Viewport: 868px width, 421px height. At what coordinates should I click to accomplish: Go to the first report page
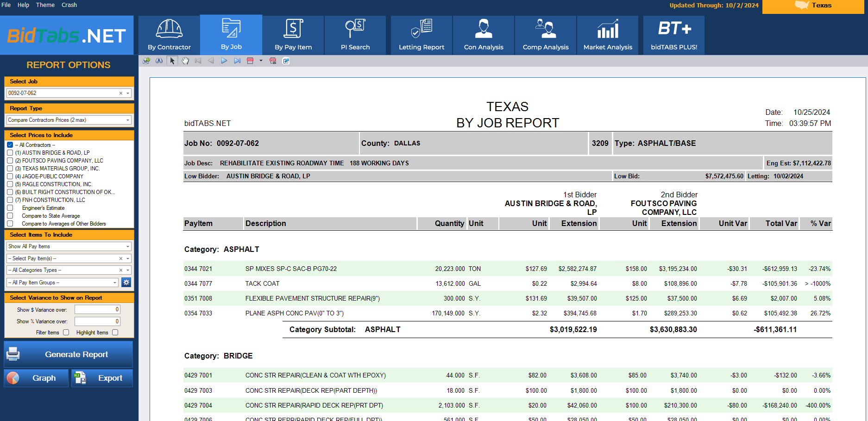pyautogui.click(x=198, y=61)
